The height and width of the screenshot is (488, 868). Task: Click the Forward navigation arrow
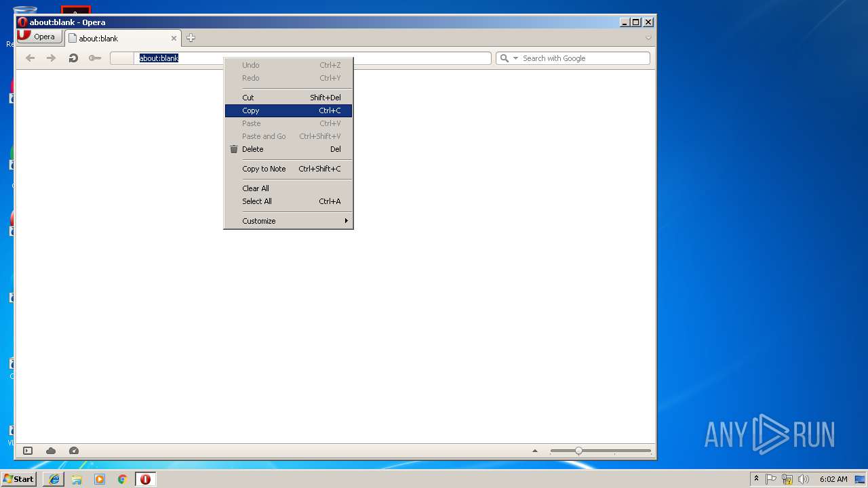click(51, 58)
